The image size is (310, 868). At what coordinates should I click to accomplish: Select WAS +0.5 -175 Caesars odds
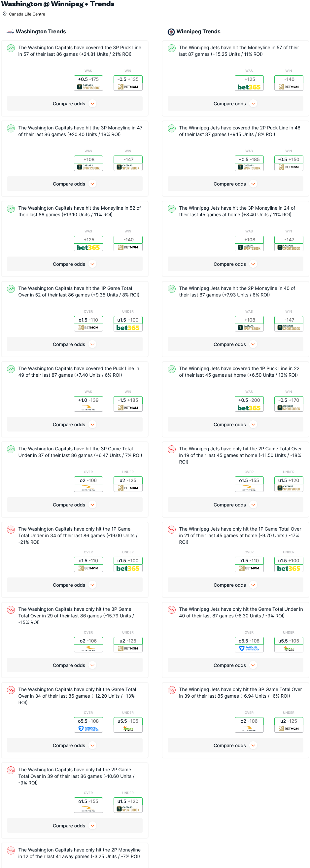[88, 83]
